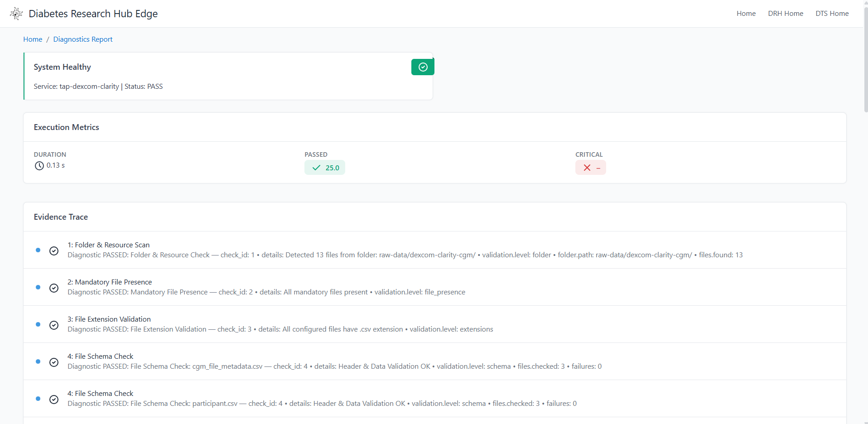The height and width of the screenshot is (424, 868).
Task: Select the Folder & Resource Scan entry title
Action: [108, 245]
